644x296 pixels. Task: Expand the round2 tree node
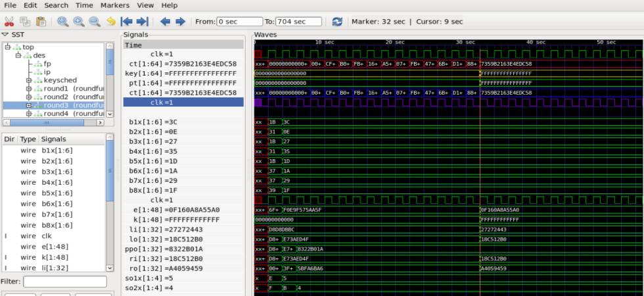[29, 97]
